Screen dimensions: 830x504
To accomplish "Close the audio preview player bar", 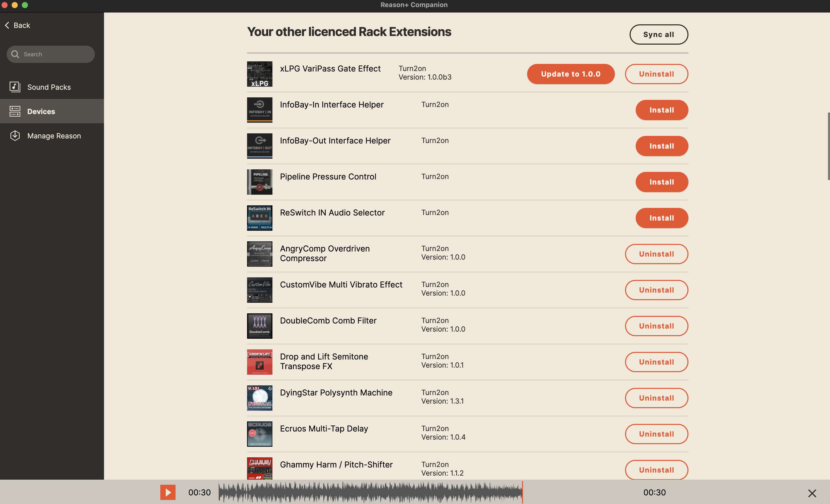I will coord(812,493).
